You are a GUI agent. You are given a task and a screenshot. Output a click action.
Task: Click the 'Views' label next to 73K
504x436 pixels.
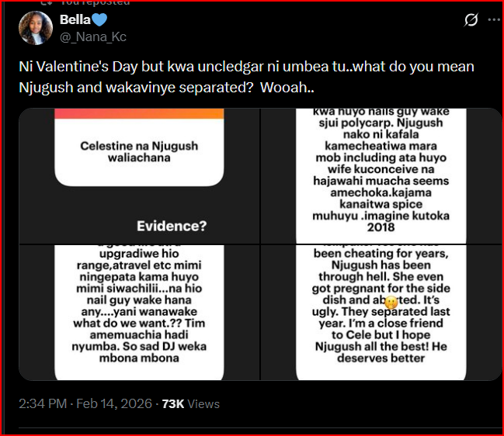click(x=205, y=403)
